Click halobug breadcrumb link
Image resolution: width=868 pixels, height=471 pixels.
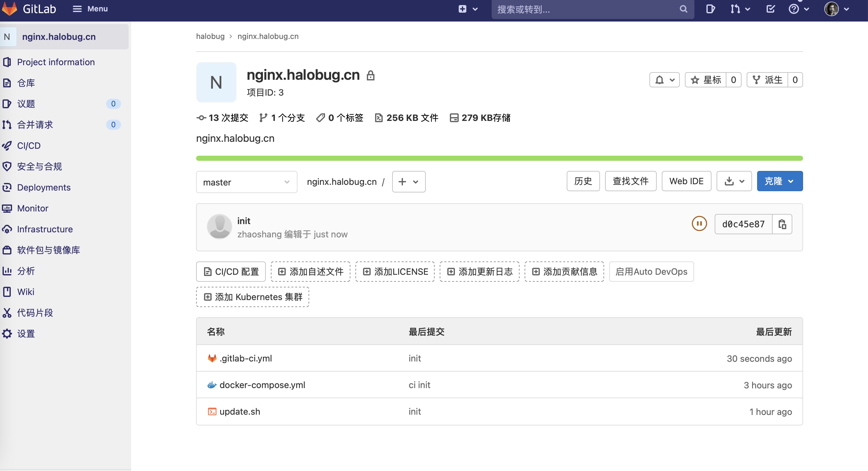click(x=210, y=36)
